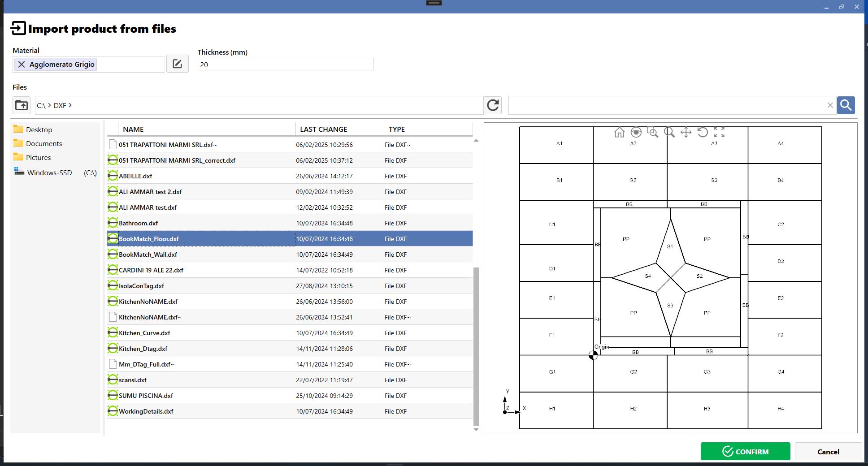Viewport: 868px width, 466px height.
Task: Confirm the product import
Action: (x=745, y=451)
